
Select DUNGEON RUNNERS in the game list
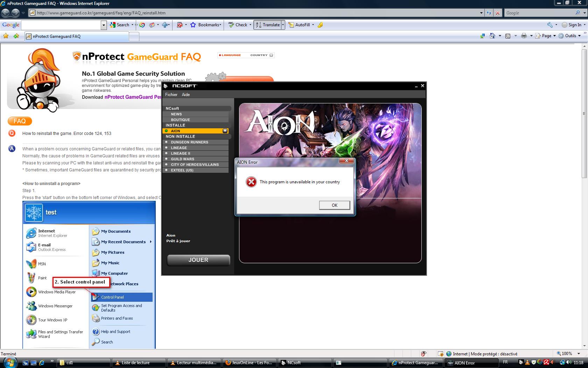pos(196,142)
